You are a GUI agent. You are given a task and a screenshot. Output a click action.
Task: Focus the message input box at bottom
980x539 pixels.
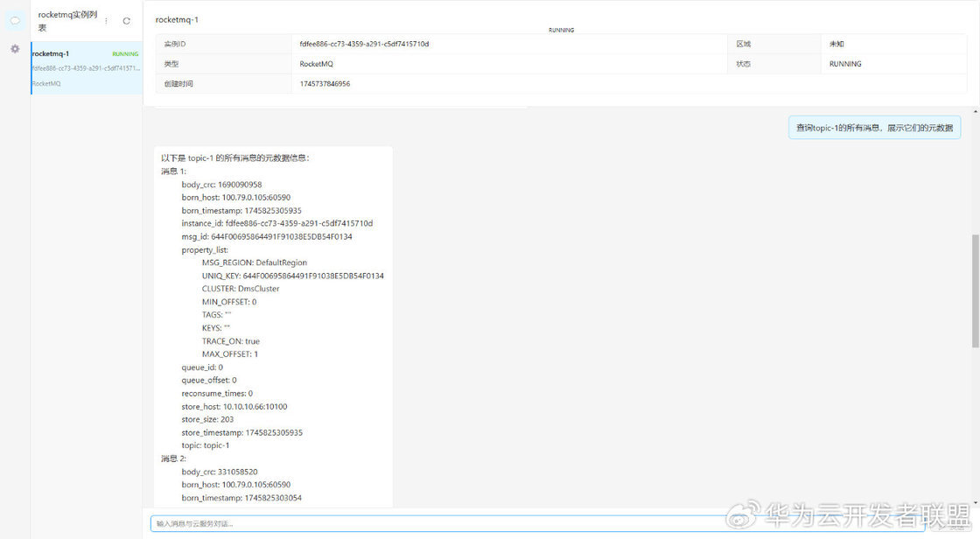(536, 523)
